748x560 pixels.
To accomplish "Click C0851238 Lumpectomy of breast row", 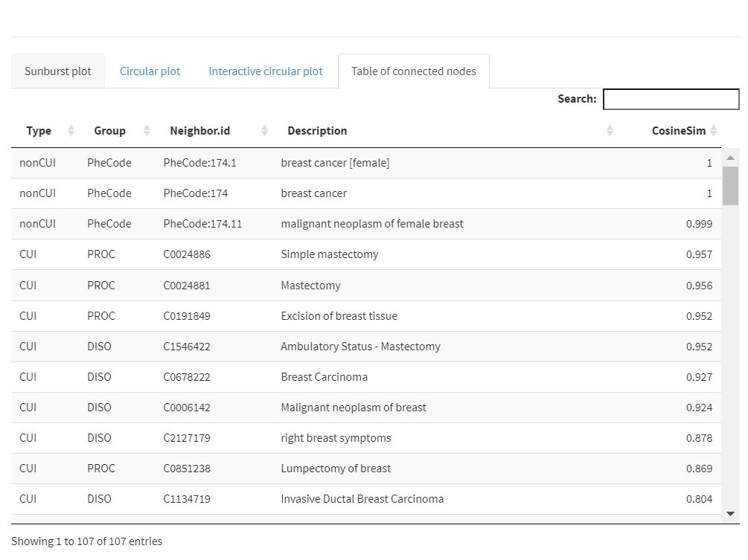I will [x=335, y=469].
